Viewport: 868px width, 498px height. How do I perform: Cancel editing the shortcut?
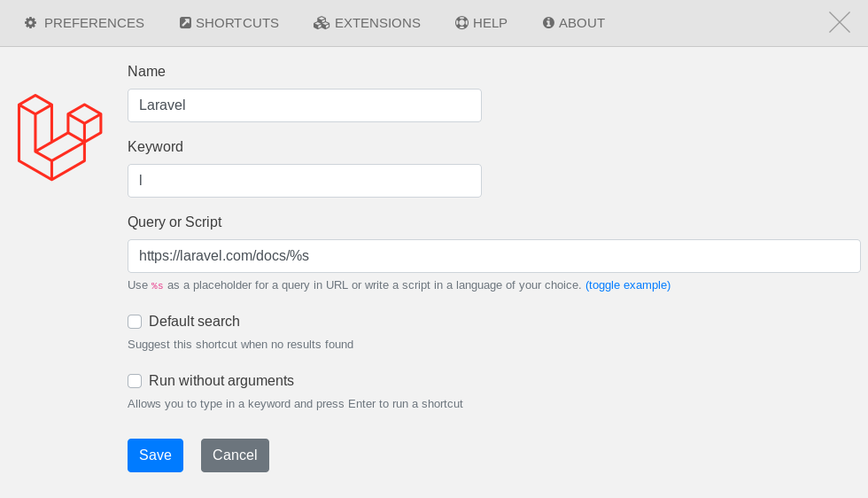(x=235, y=455)
